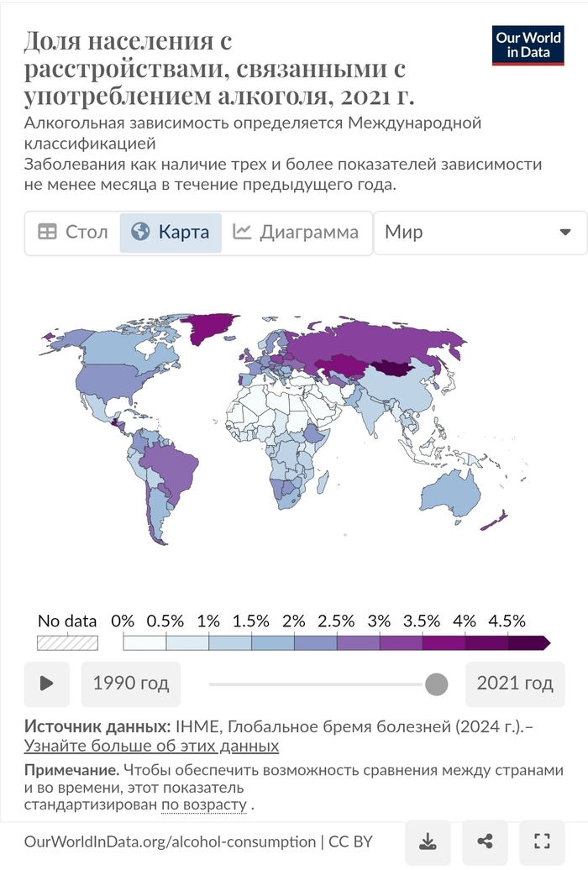Click the по возрасту link
The width and height of the screenshot is (588, 870).
pyautogui.click(x=204, y=805)
